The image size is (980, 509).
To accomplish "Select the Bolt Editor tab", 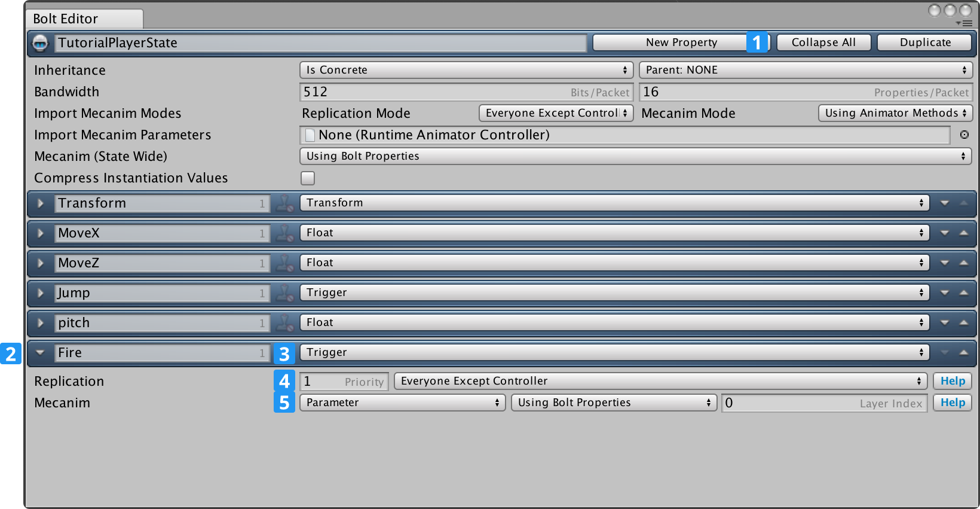I will [84, 19].
